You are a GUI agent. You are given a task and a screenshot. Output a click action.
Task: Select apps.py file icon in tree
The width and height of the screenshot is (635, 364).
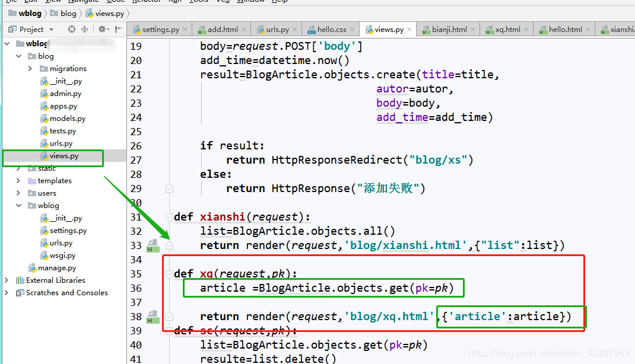point(44,106)
